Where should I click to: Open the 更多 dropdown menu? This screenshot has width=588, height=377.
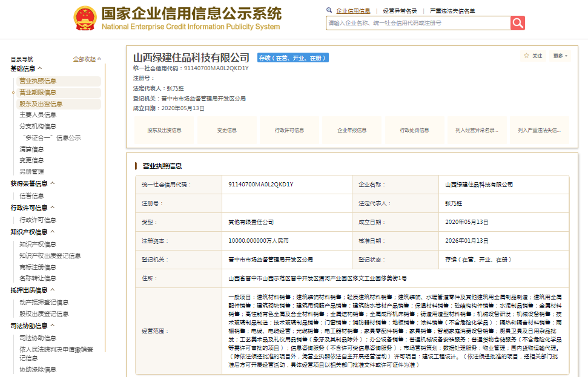point(560,56)
